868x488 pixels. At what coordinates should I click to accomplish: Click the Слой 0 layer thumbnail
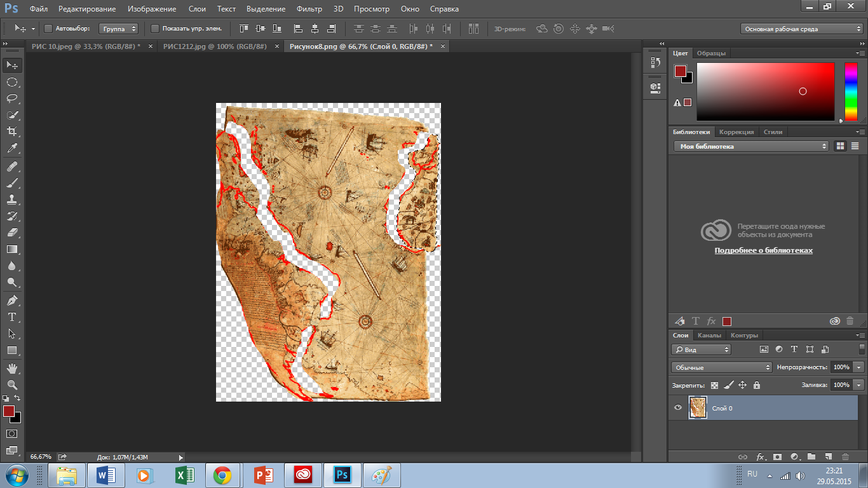tap(698, 407)
